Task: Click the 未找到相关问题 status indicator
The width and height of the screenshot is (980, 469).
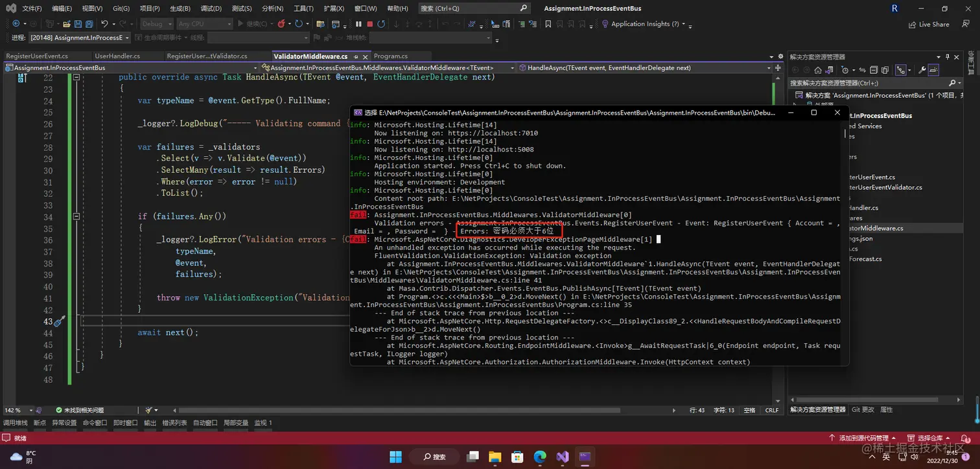Action: click(x=79, y=410)
